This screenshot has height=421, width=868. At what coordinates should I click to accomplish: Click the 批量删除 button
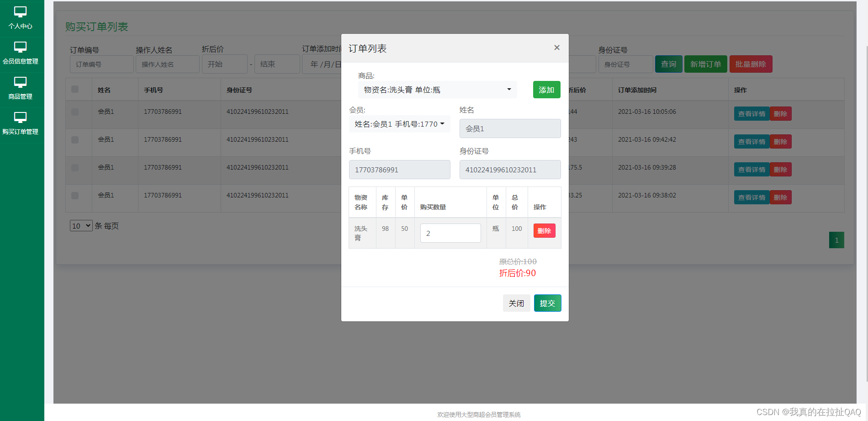[x=751, y=64]
